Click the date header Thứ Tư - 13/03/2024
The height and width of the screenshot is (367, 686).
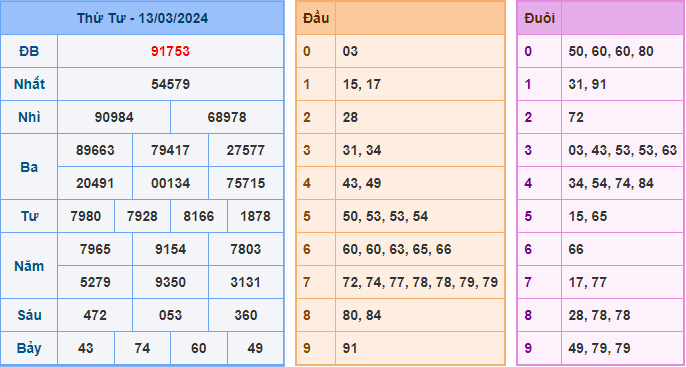click(x=142, y=18)
